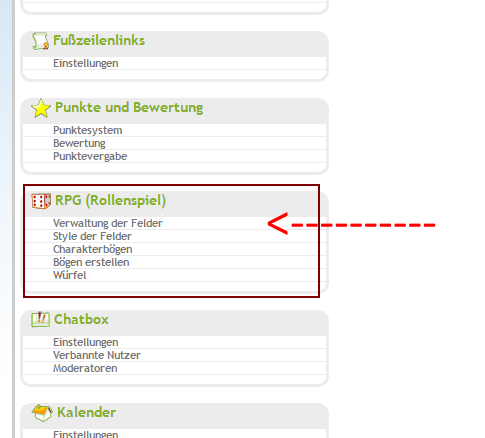Go to Bewertung settings
The image size is (485, 438).
click(79, 143)
